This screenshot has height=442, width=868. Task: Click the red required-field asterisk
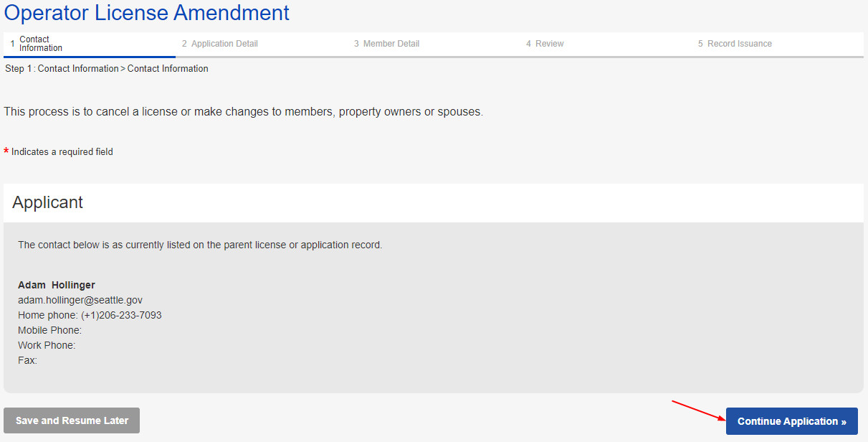(x=6, y=151)
